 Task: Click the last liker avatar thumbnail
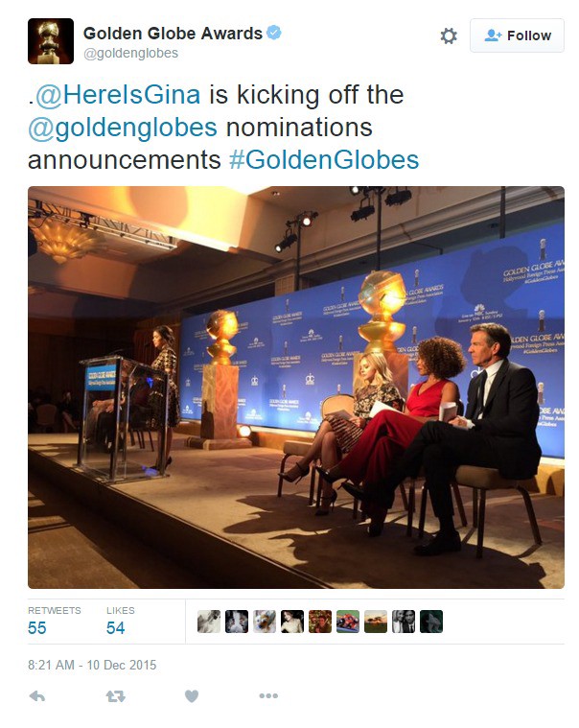click(431, 622)
